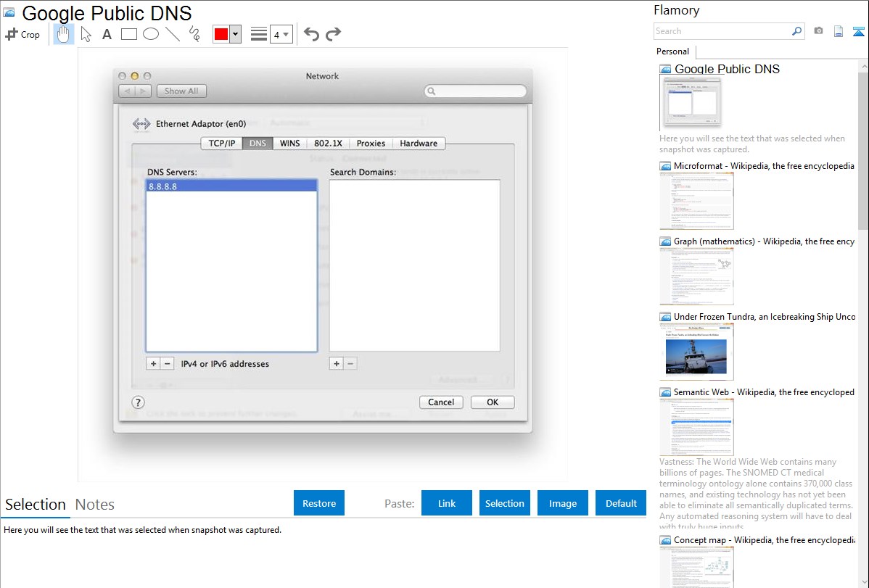
Task: Select the icebreaking ship thumbnail
Action: 696,352
